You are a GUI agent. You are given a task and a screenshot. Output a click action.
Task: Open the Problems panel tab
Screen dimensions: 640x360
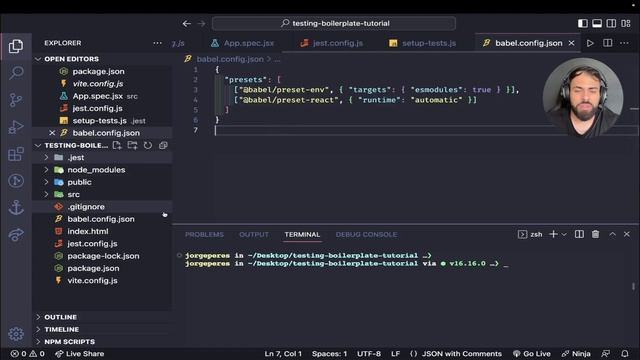coord(204,234)
